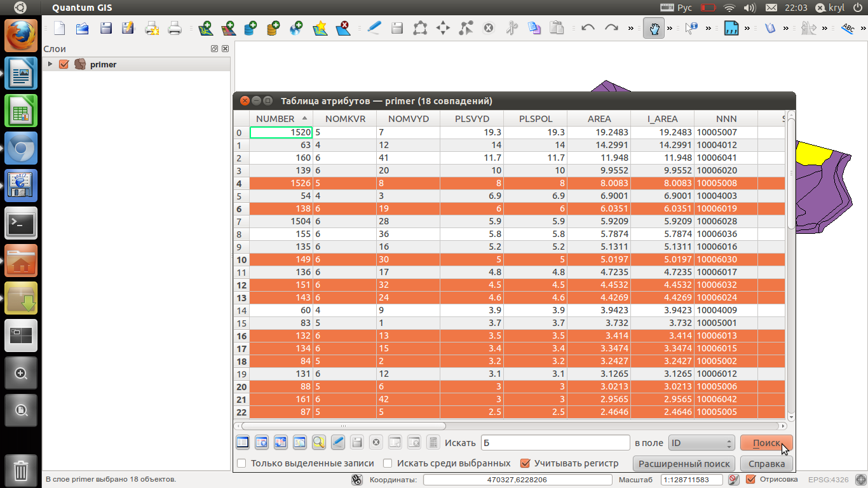Open field calculator in attribute table
This screenshot has height=488, width=868.
tap(433, 442)
